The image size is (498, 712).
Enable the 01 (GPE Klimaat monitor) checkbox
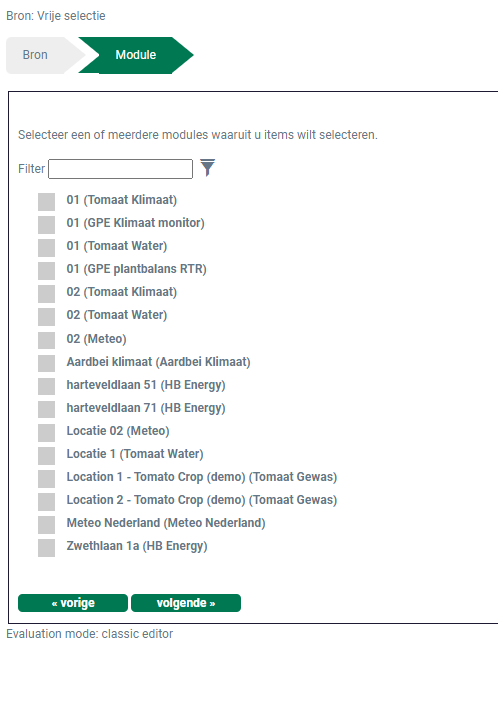coord(46,225)
